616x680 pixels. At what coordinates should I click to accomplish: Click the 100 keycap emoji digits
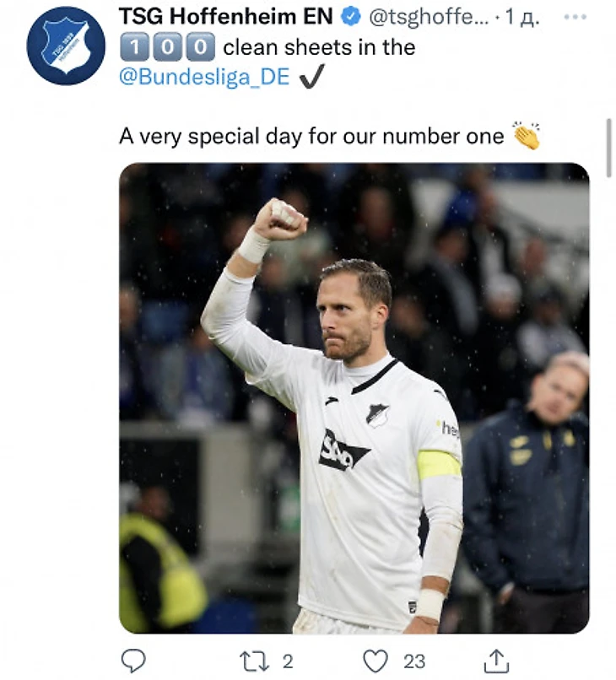point(167,47)
